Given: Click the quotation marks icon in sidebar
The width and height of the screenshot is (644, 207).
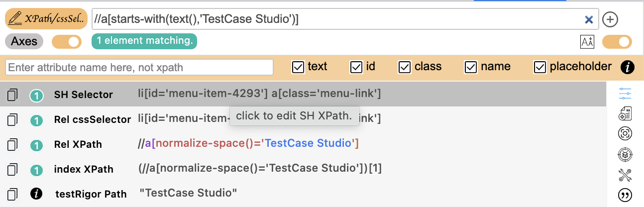Looking at the screenshot, I should coord(625,195).
